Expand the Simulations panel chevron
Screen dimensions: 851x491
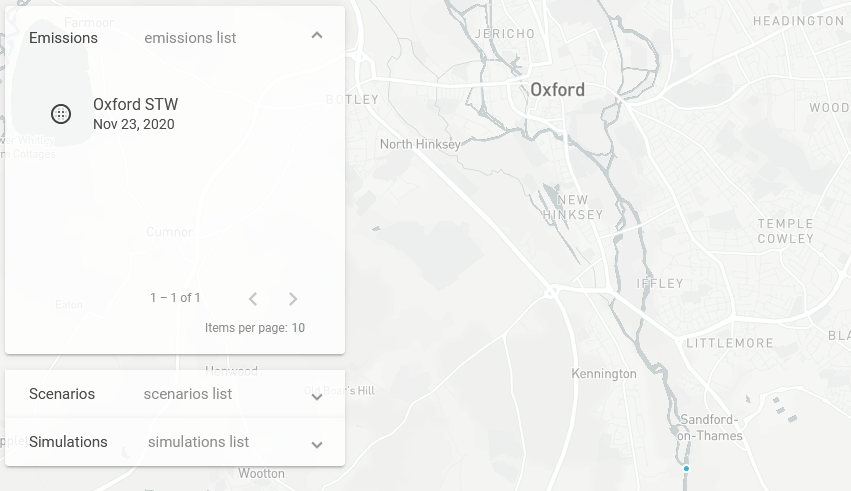coord(317,445)
